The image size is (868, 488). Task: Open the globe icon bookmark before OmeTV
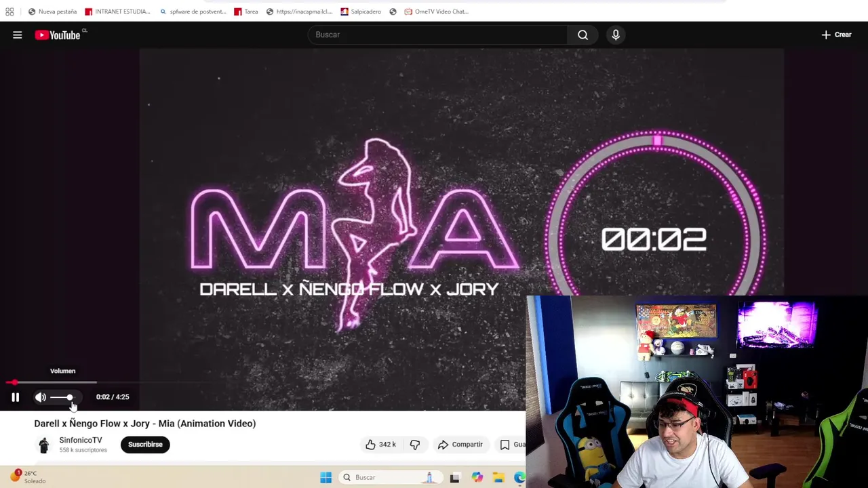pyautogui.click(x=393, y=12)
